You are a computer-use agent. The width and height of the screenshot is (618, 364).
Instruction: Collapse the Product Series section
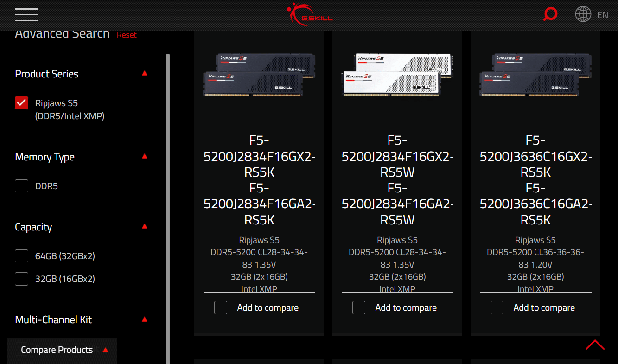(x=145, y=73)
